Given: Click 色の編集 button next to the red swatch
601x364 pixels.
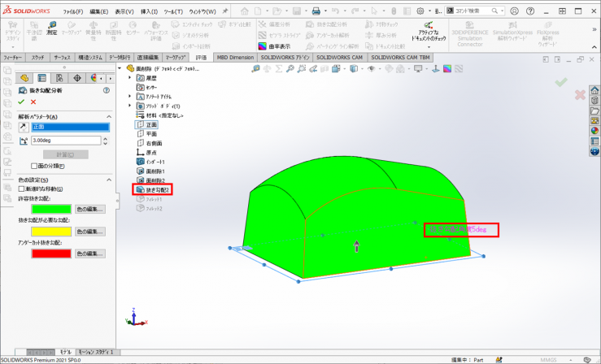Looking at the screenshot, I should [x=89, y=254].
